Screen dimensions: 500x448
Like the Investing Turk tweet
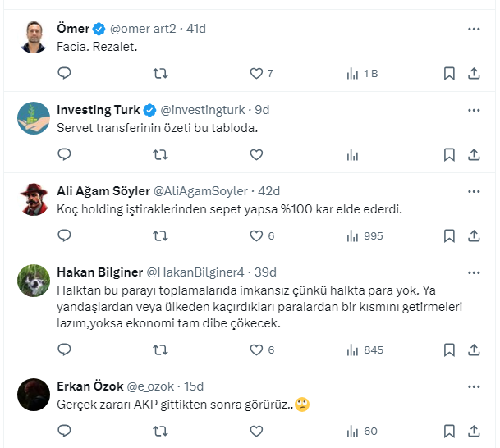(256, 154)
